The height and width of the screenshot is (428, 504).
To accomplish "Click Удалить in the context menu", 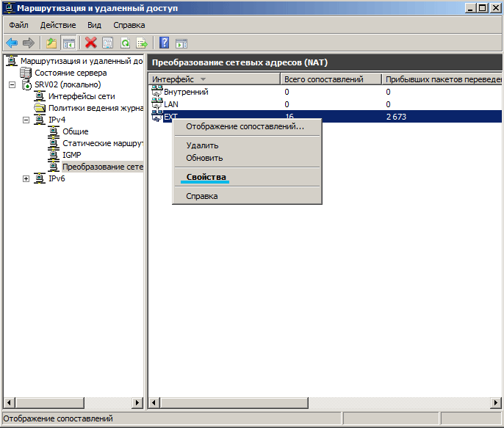I will 202,145.
